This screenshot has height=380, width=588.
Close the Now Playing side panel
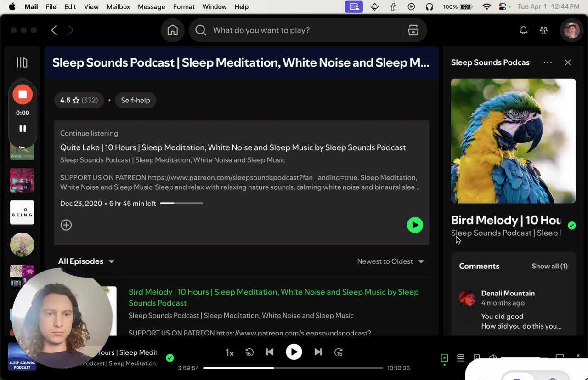click(568, 62)
